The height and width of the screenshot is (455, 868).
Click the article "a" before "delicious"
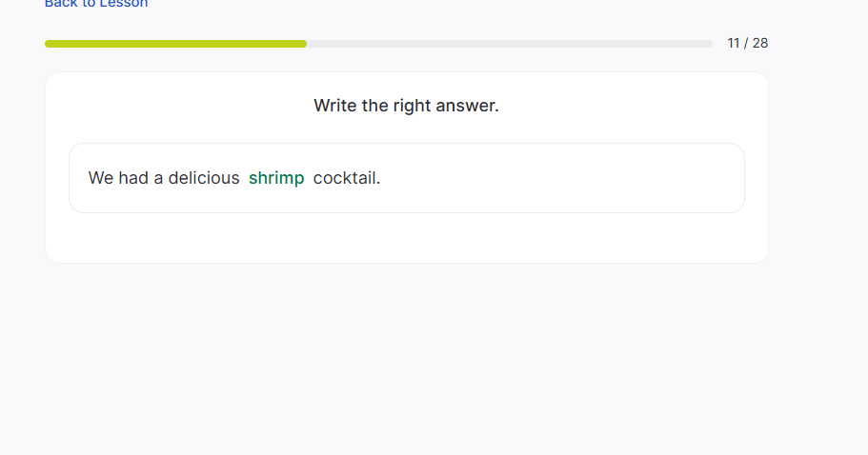click(x=158, y=178)
